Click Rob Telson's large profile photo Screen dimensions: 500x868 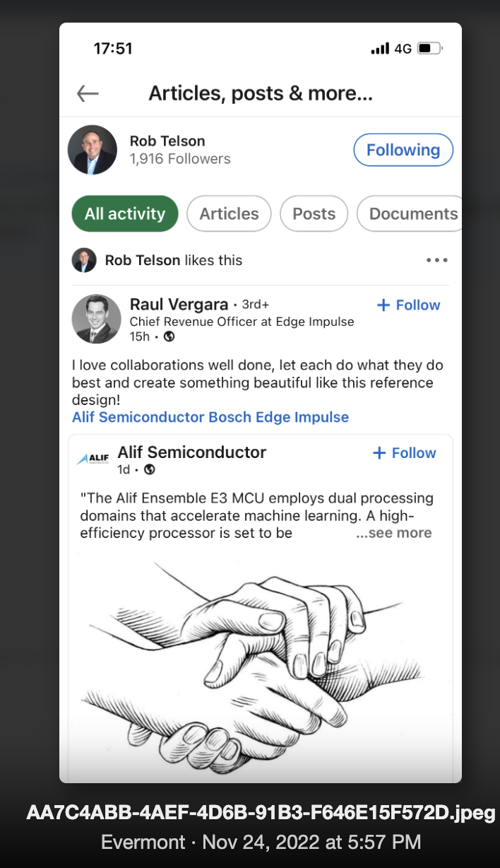(x=93, y=150)
